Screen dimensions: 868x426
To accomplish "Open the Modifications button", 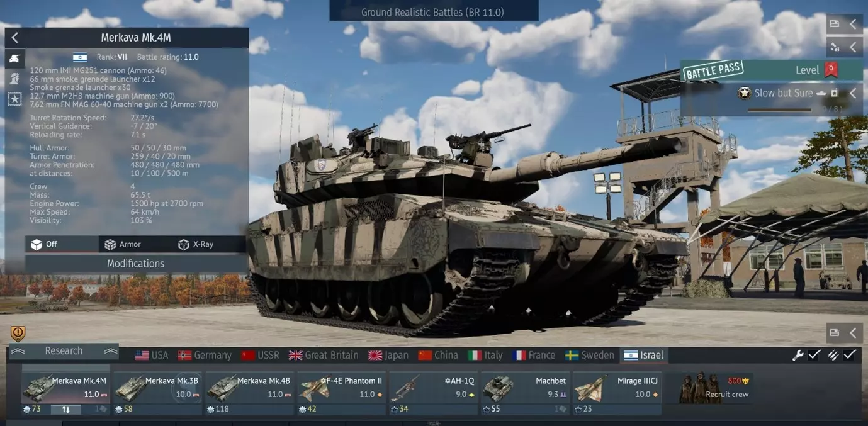I will point(135,264).
